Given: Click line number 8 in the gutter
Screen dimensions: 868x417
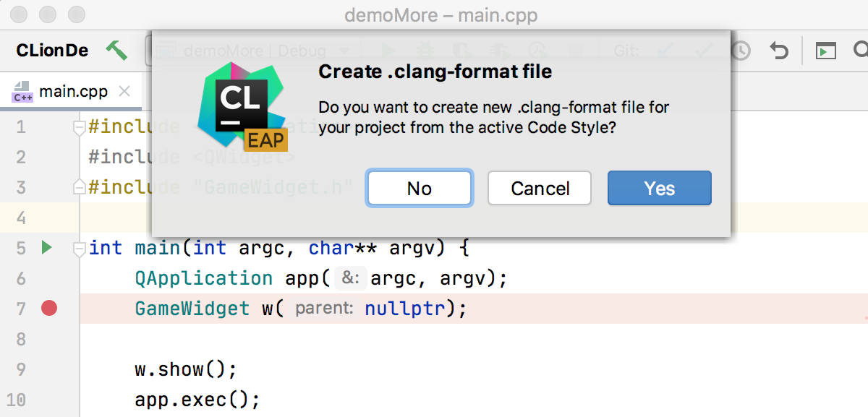Looking at the screenshot, I should click(x=20, y=339).
